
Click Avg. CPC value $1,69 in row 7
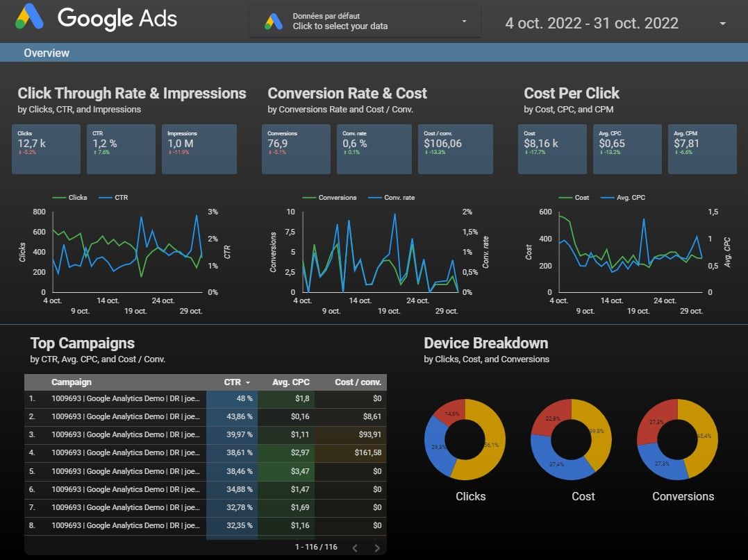click(300, 507)
